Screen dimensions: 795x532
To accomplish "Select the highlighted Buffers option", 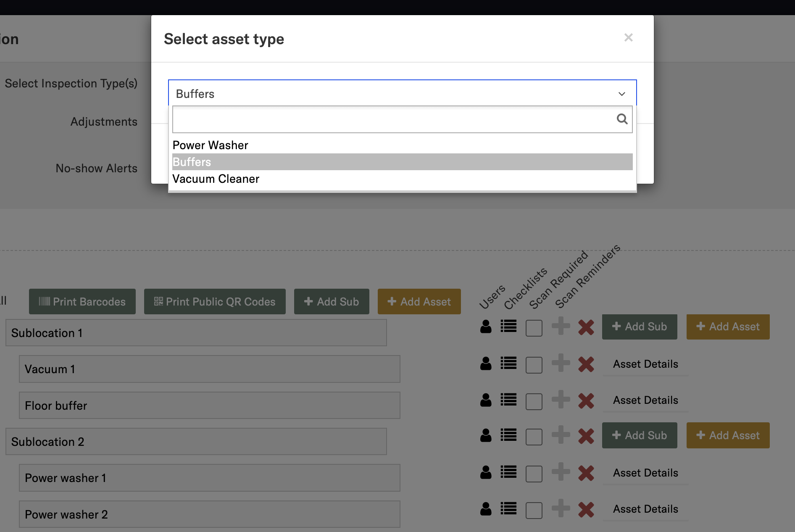I will coord(192,162).
